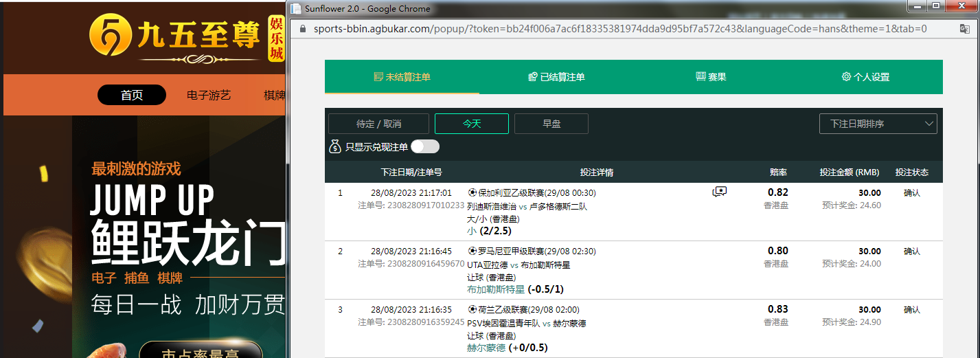Click the live stream icon in bet row 1

point(720,192)
